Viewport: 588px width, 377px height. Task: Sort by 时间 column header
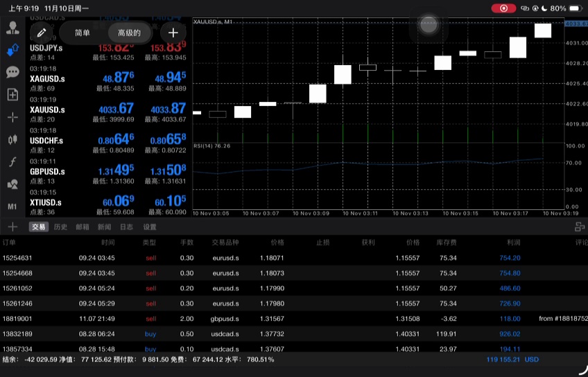click(x=108, y=243)
